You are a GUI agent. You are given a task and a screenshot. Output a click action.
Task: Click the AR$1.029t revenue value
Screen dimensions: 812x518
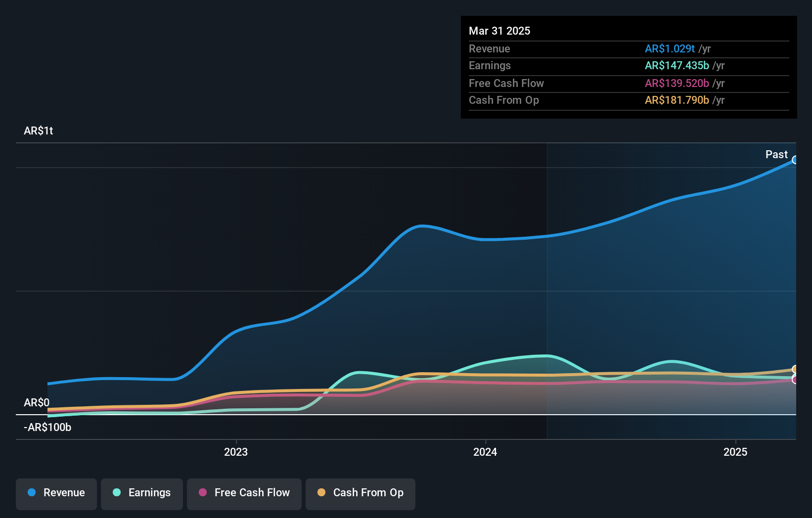click(670, 48)
